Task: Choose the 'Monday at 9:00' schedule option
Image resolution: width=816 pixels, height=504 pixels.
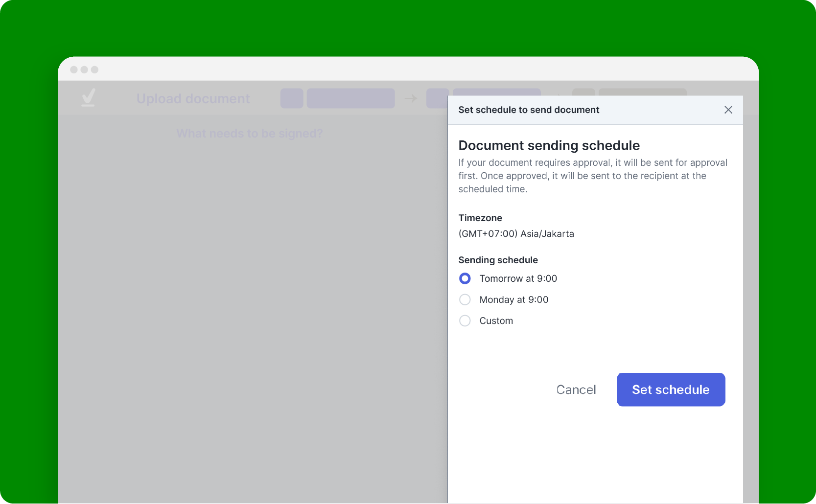Action: tap(465, 299)
